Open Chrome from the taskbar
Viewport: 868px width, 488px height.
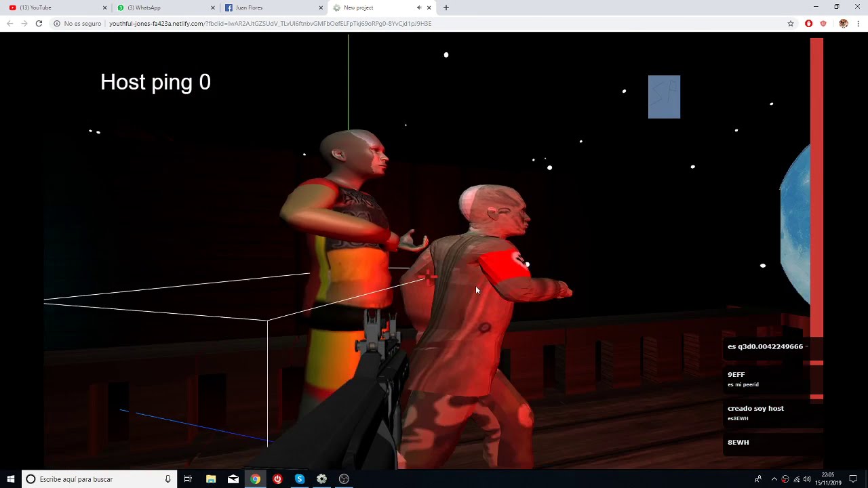click(255, 479)
